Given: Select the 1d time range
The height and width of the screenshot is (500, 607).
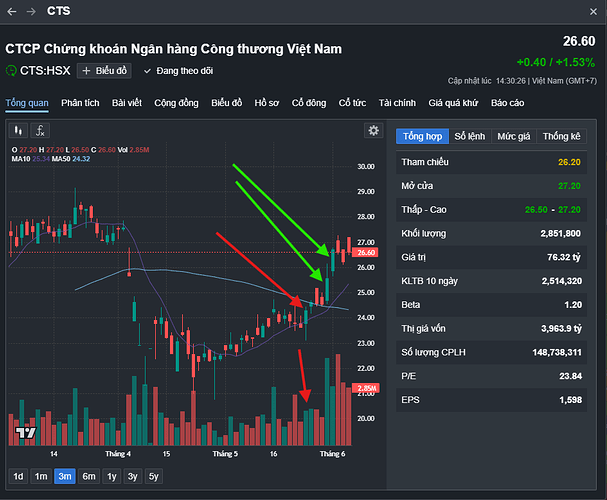Looking at the screenshot, I should point(18,476).
